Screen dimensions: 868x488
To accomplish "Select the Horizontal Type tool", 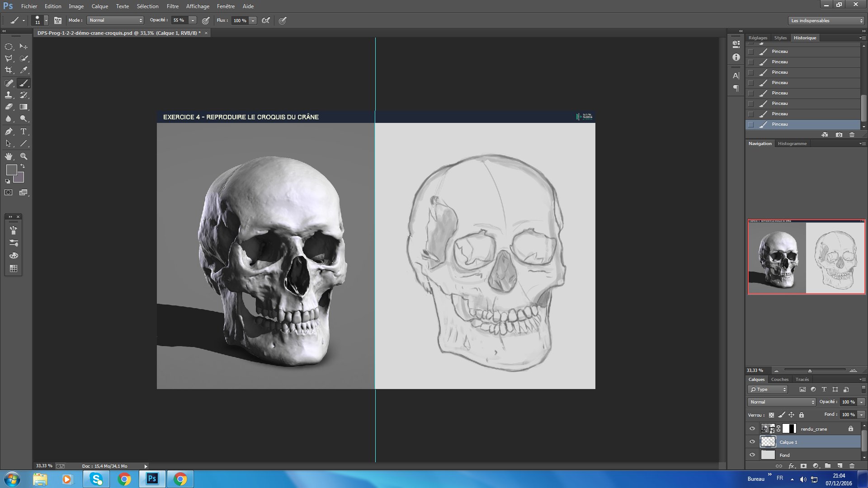I will tap(24, 131).
